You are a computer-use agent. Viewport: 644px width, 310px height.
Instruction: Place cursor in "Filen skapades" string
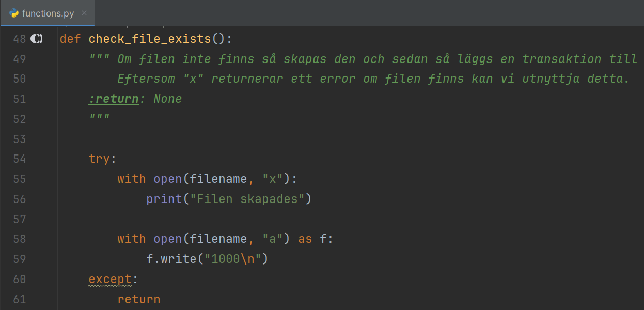[x=247, y=199]
